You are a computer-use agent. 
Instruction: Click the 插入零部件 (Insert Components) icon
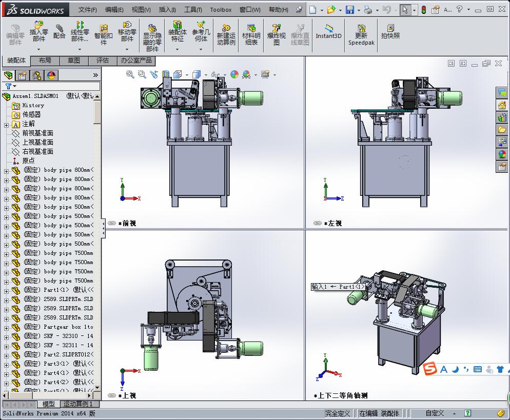tap(39, 28)
